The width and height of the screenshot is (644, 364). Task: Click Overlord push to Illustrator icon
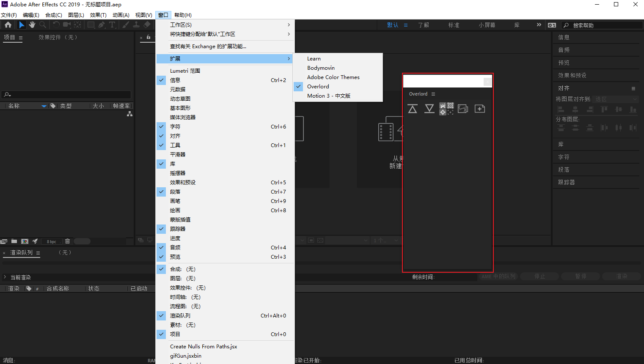(413, 109)
